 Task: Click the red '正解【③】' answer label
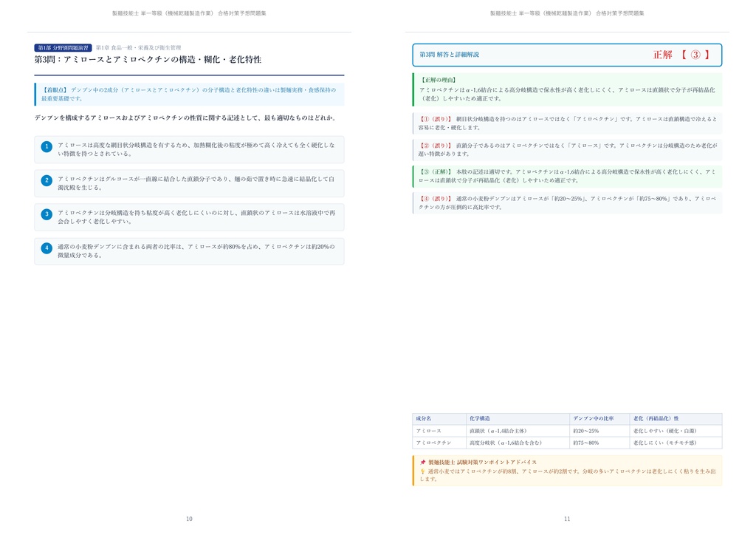tap(681, 55)
